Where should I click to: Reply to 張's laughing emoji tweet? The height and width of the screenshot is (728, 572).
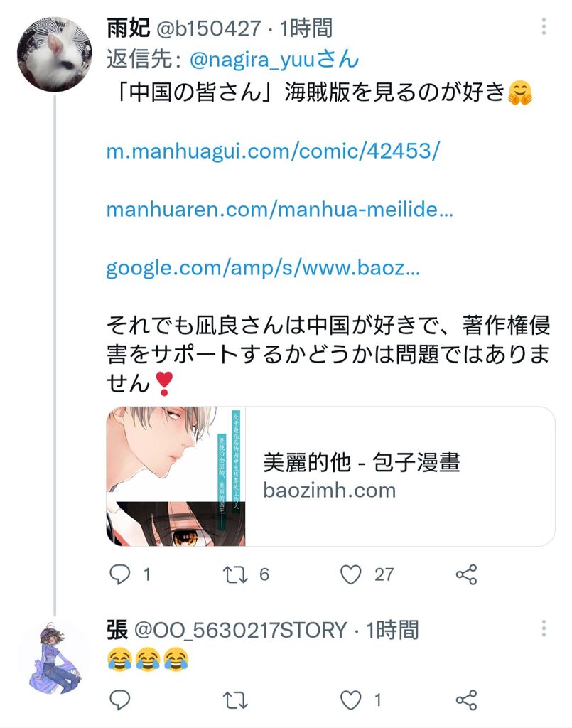pyautogui.click(x=119, y=700)
